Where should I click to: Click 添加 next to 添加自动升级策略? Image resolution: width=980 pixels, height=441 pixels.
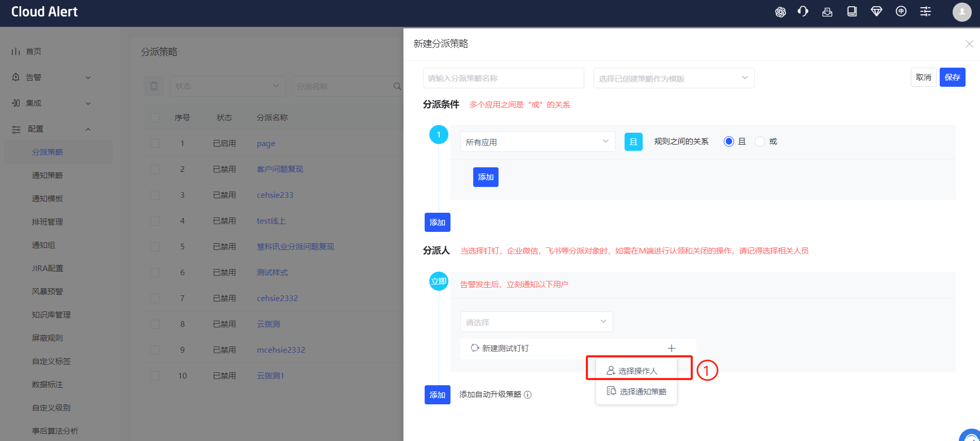click(x=437, y=395)
